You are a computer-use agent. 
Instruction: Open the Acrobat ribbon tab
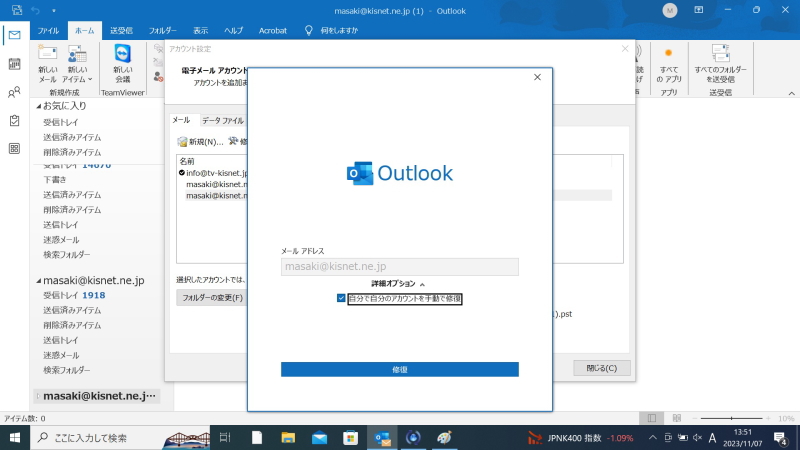coord(273,31)
